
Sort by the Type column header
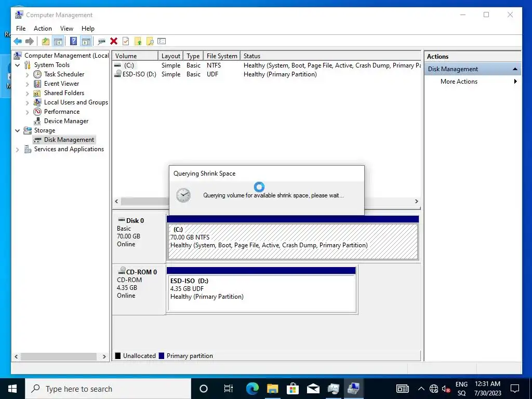[x=193, y=56]
